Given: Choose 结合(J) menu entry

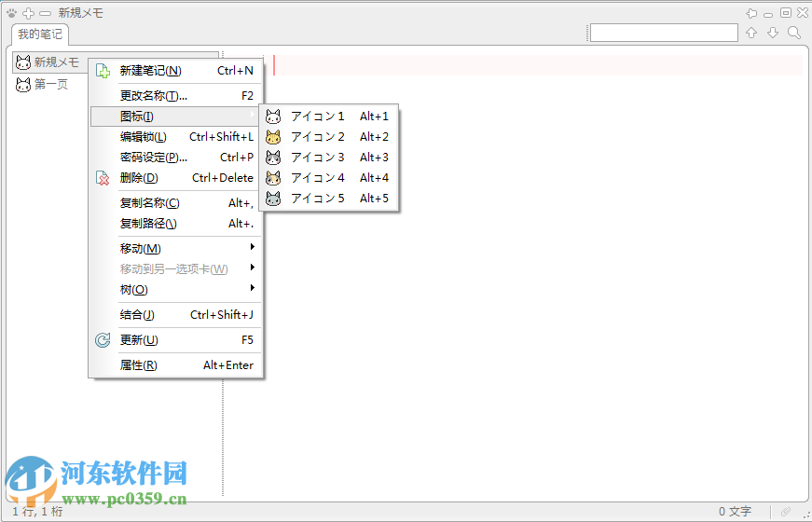Looking at the screenshot, I should point(175,315).
